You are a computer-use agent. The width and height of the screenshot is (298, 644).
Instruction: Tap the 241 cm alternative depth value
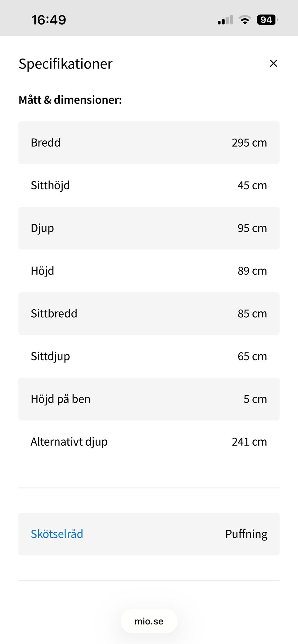tap(249, 442)
